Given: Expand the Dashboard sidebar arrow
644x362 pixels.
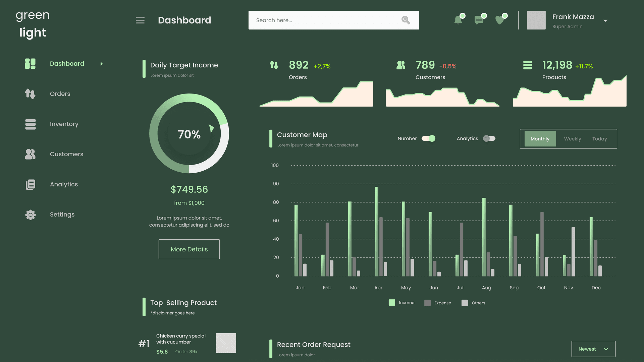Looking at the screenshot, I should click(102, 63).
